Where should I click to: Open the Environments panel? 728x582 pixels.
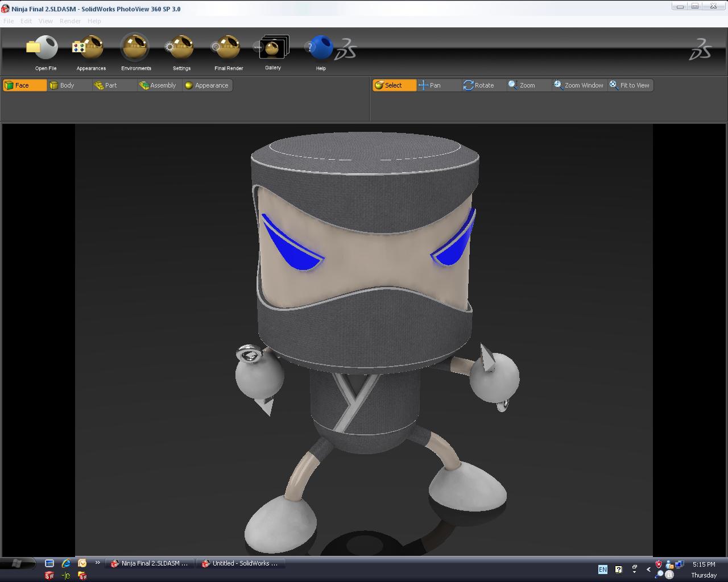[x=136, y=52]
